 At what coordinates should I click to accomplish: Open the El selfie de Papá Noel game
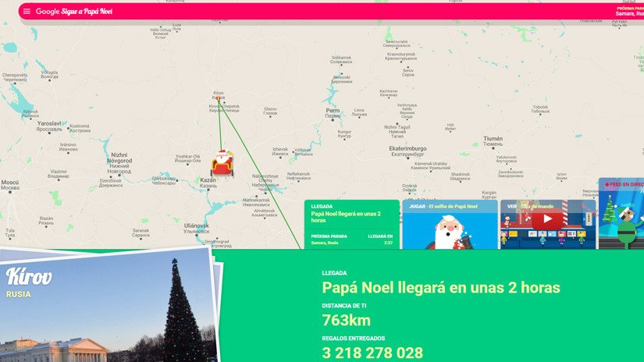[x=450, y=225]
